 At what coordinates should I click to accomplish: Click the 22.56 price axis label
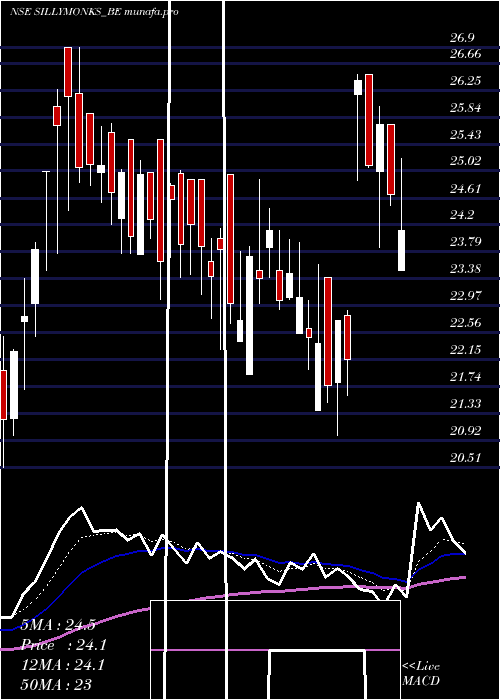pyautogui.click(x=465, y=323)
